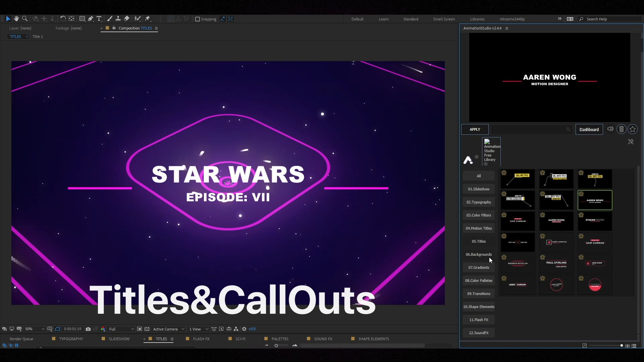Open the Full resolution dropdown
The height and width of the screenshot is (362, 644).
pyautogui.click(x=121, y=329)
